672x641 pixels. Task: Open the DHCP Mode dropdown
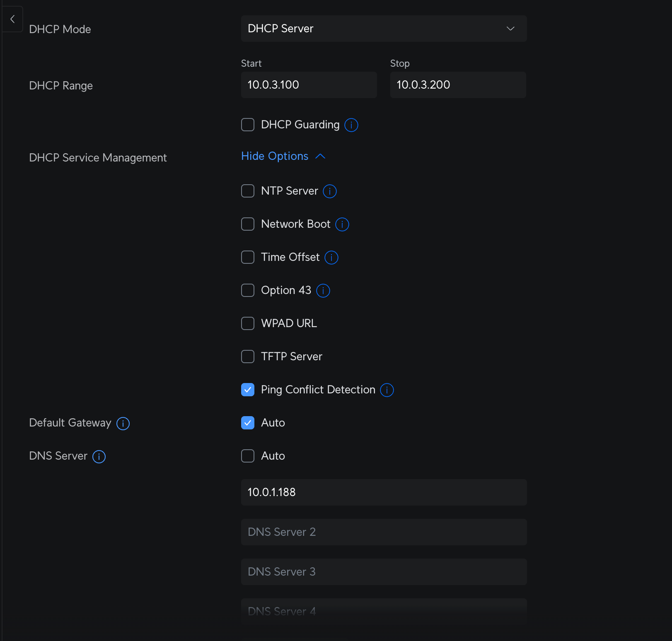pyautogui.click(x=384, y=29)
